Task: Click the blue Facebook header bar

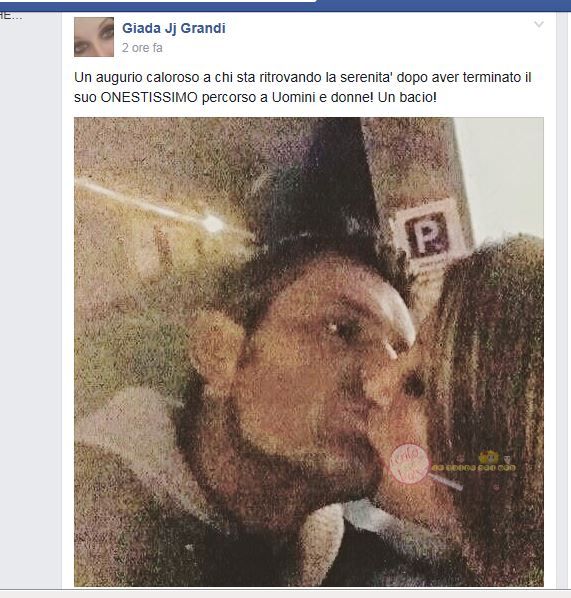Action: [285, 5]
